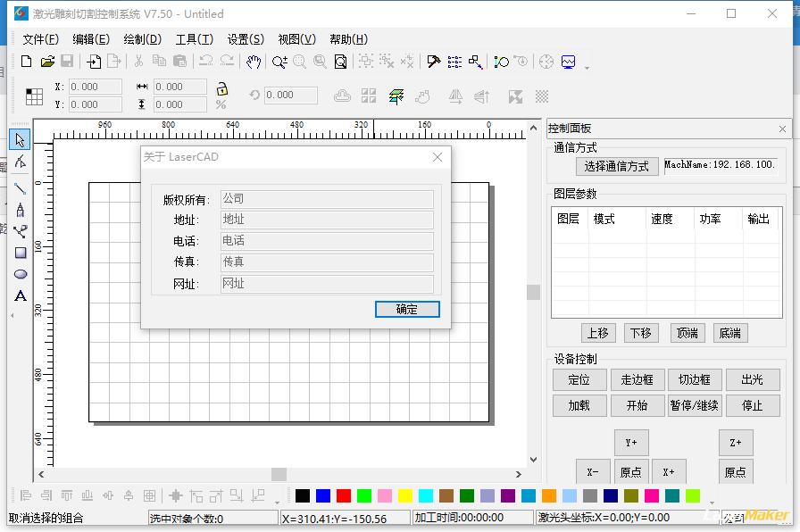This screenshot has height=532, width=800.
Task: Click the X coordinate input field
Action: [x=96, y=87]
